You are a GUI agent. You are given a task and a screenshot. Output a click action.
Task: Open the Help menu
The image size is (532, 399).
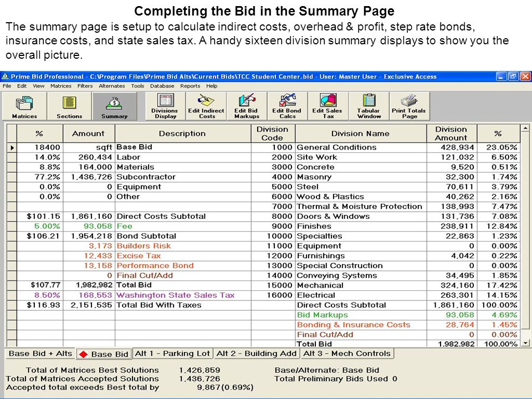coord(212,86)
